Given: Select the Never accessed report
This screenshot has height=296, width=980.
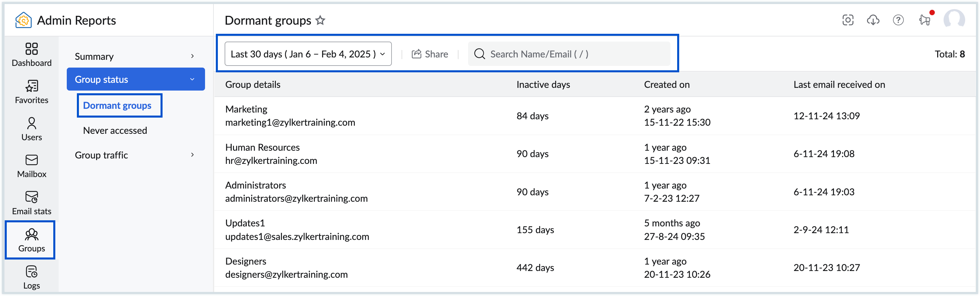Looking at the screenshot, I should (115, 130).
